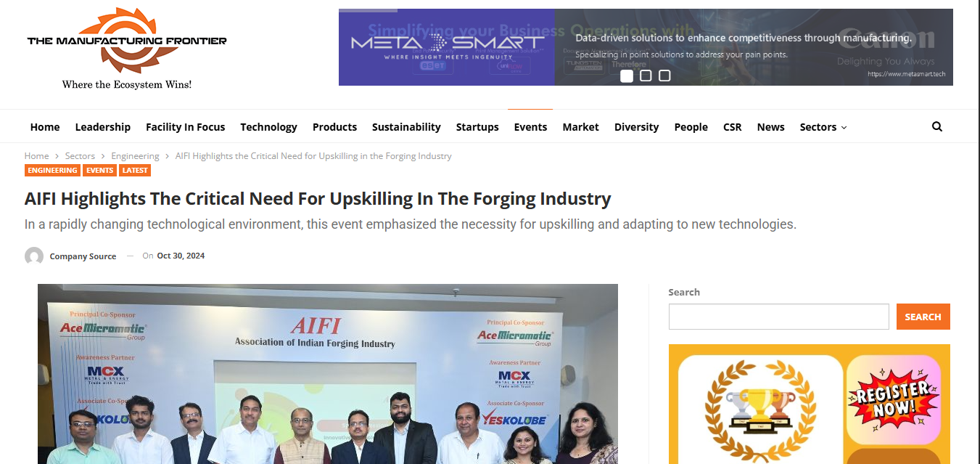Click The Manufacturing Frontier logo
Viewport: 980px width, 464px height.
tap(127, 49)
